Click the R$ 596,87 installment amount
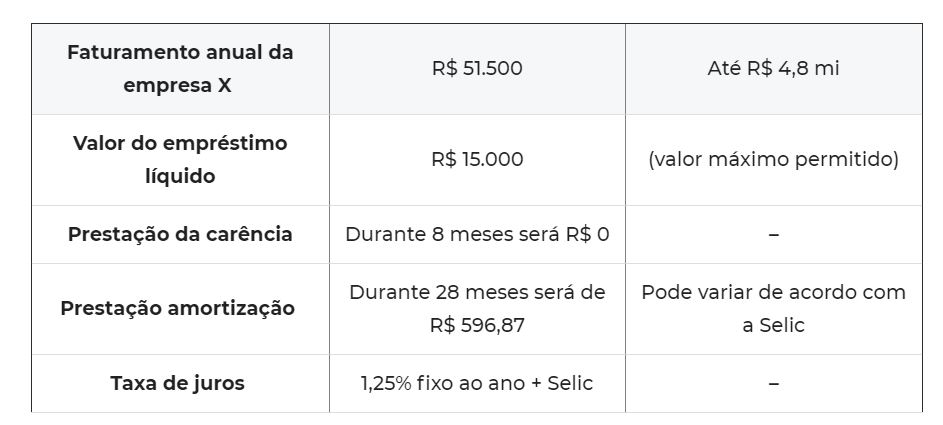Image resolution: width=943 pixels, height=425 pixels. tap(477, 325)
